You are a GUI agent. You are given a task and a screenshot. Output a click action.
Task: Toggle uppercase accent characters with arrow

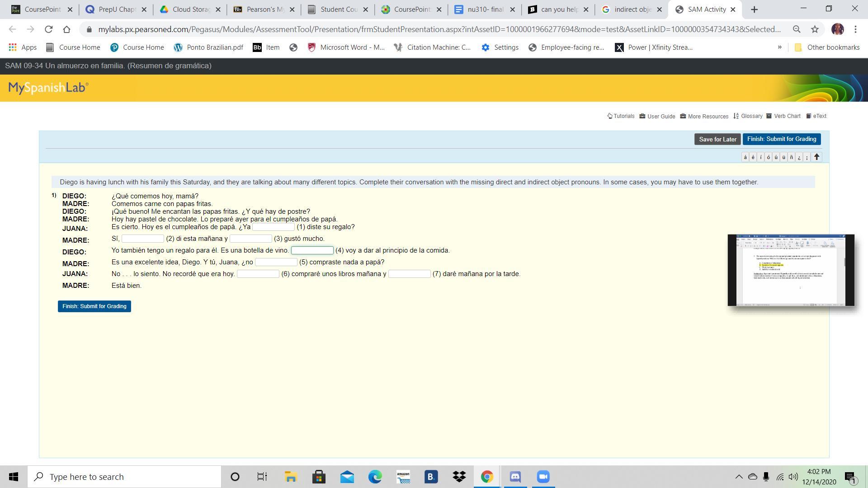[816, 157]
